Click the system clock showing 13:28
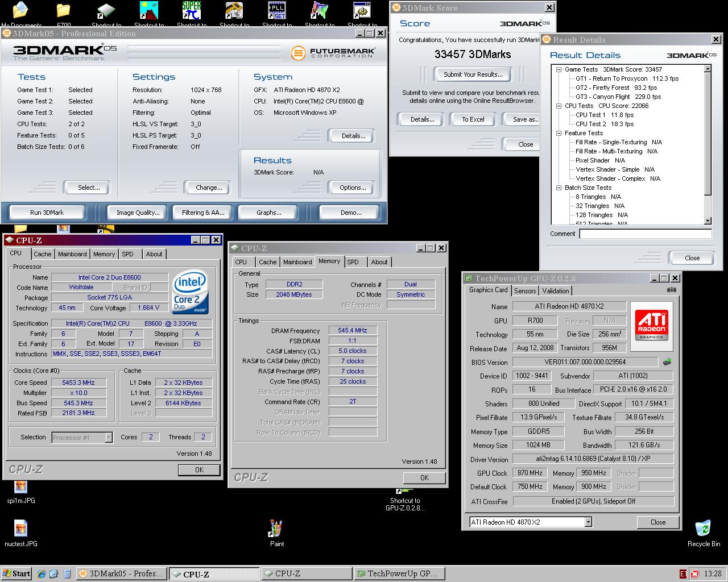 click(712, 573)
